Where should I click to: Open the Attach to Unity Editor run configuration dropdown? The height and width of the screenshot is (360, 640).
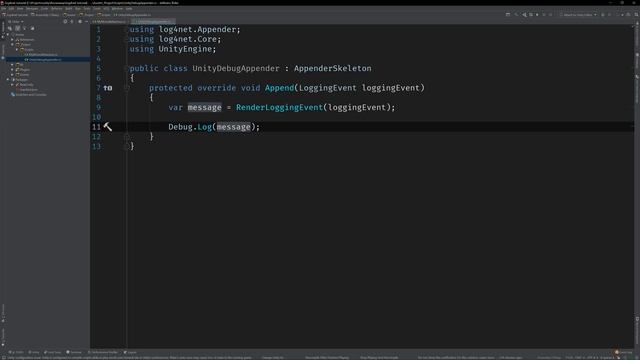[x=578, y=15]
